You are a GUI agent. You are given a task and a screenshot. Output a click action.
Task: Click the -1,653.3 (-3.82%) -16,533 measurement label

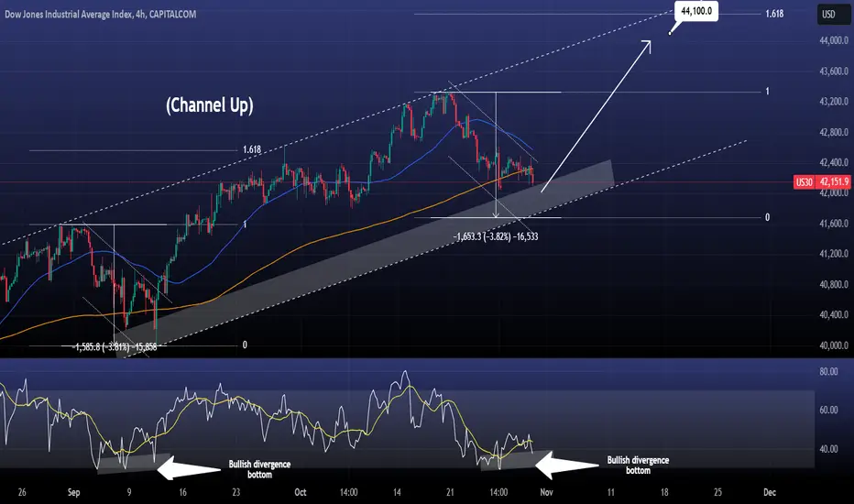click(x=496, y=236)
